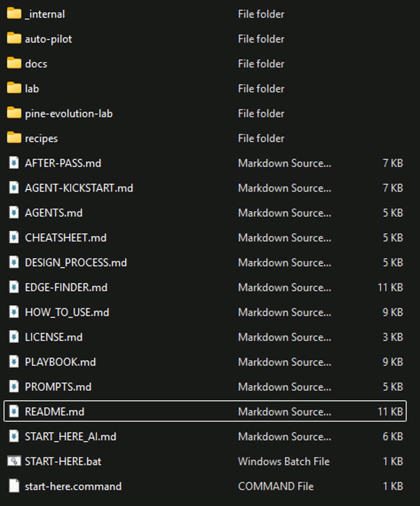The image size is (420, 506).
Task: Select the LICENSE.md file name
Action: click(x=54, y=337)
